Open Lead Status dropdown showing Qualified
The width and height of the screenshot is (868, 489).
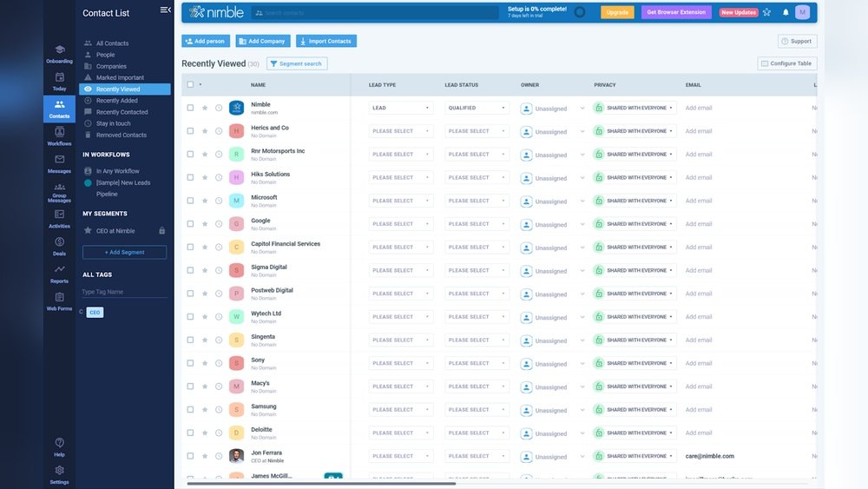click(477, 108)
